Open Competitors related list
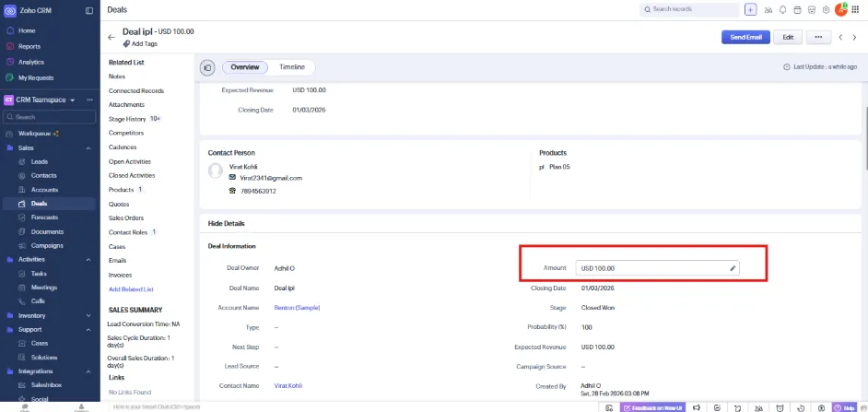Viewport: 868px width, 412px height. pos(126,133)
